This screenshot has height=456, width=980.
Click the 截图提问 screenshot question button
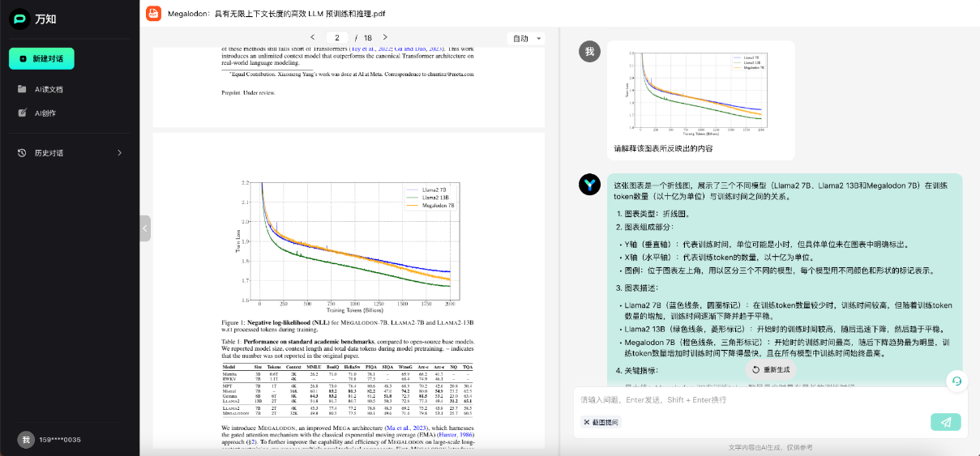tap(601, 422)
